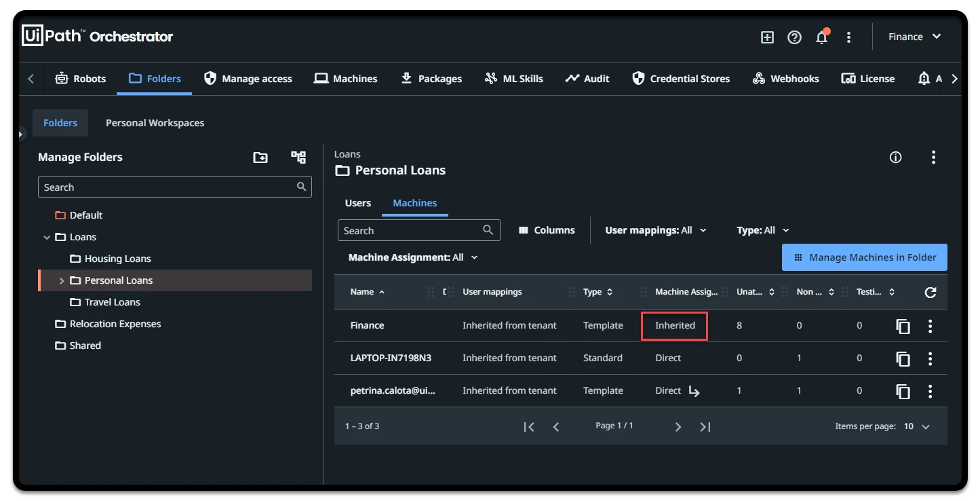Click the folder hierarchy tree icon

(x=298, y=157)
